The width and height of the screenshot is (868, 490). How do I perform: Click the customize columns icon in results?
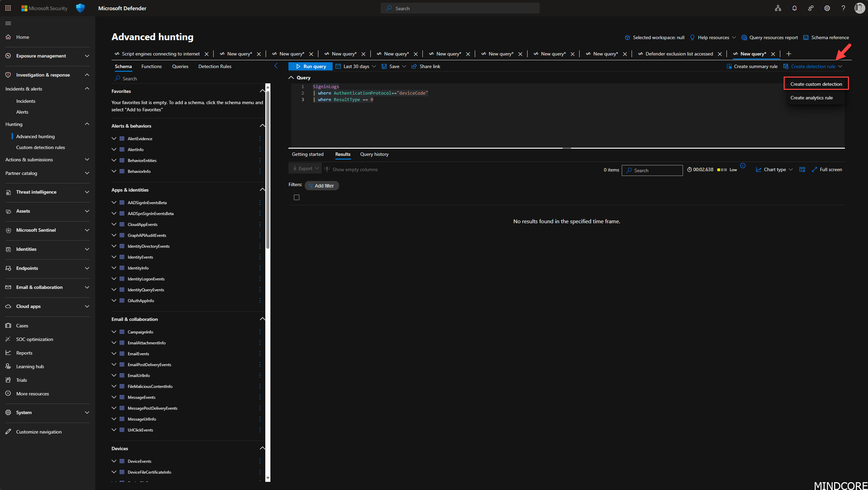click(x=802, y=169)
